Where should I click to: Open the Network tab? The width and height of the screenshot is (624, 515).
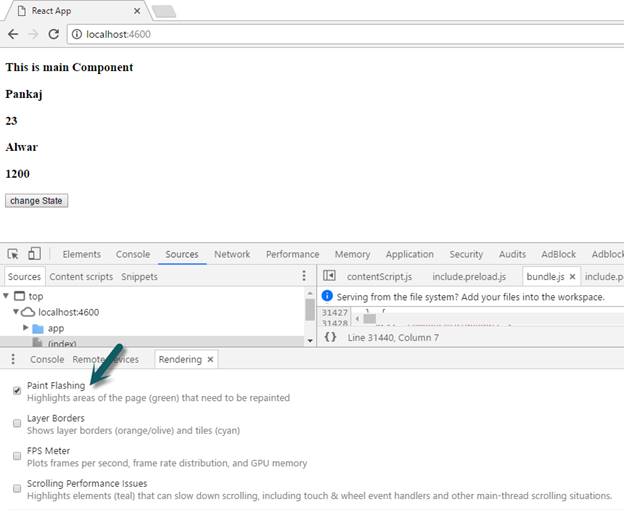(232, 254)
